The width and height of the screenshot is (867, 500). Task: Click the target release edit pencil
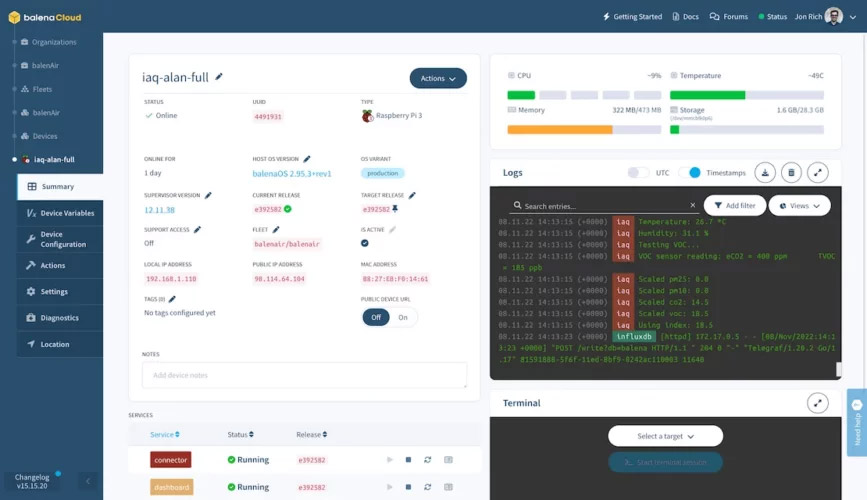[x=412, y=195]
